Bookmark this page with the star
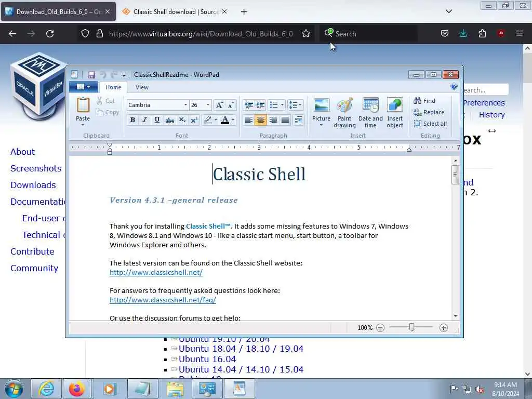 (x=306, y=34)
